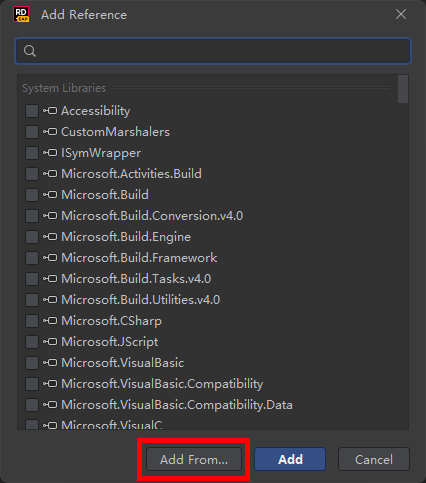The height and width of the screenshot is (483, 426).
Task: Click the assembly icon next to CustomMarshalers
Action: click(50, 132)
